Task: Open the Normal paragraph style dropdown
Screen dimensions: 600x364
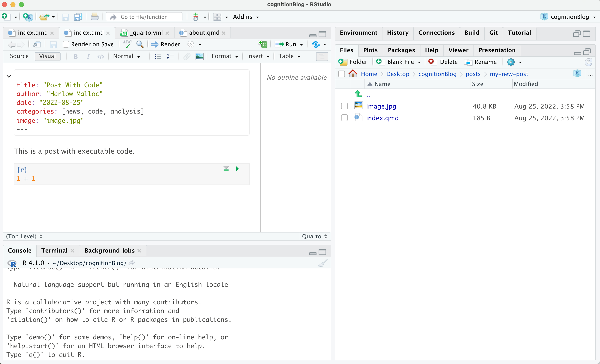Action: pyautogui.click(x=126, y=56)
